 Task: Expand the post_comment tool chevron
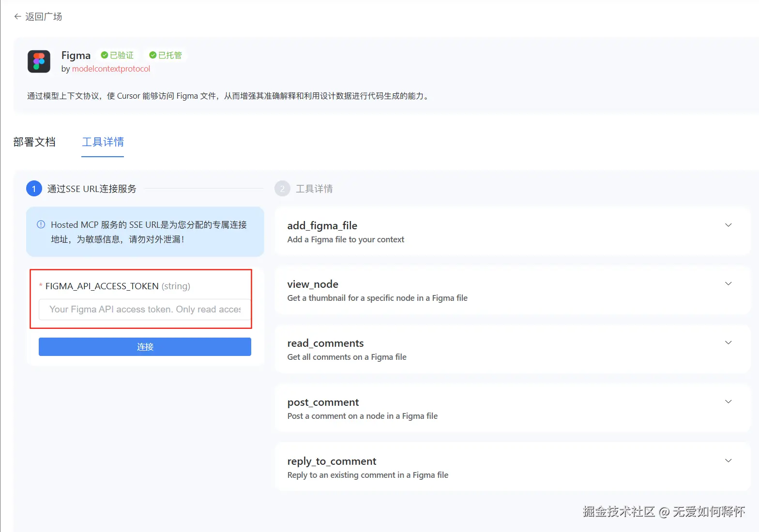click(728, 401)
